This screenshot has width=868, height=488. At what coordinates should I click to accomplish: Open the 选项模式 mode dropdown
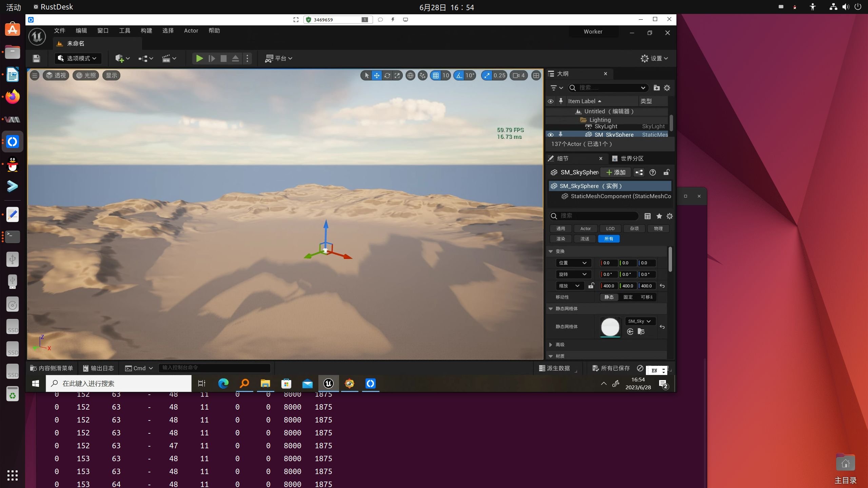click(77, 58)
